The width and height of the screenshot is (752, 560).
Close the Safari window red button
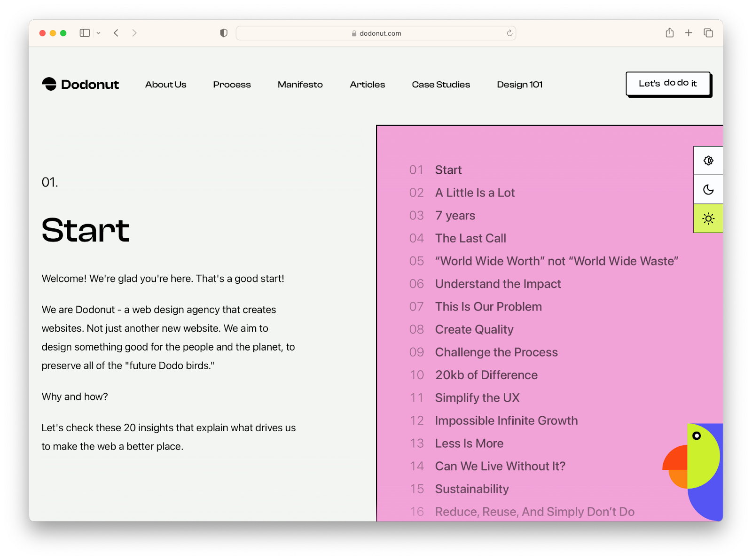click(x=42, y=33)
